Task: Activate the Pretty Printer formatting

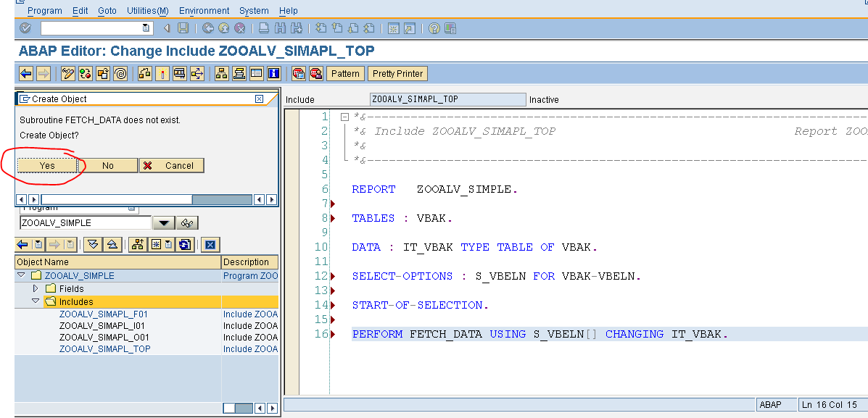Action: coord(397,73)
